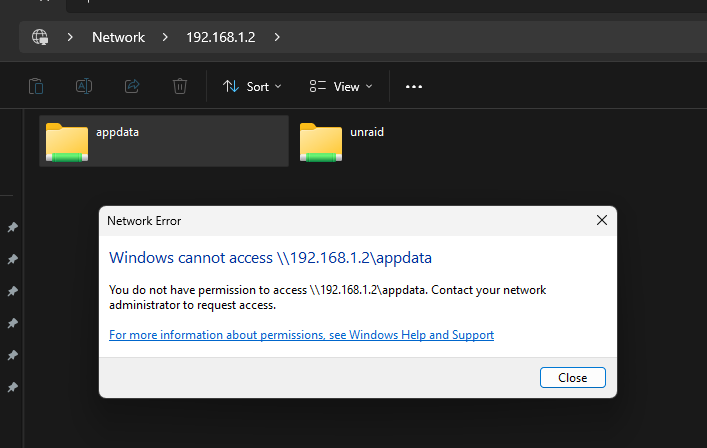Click the Network Error dialog title
Screen dimensions: 707x448
144,221
